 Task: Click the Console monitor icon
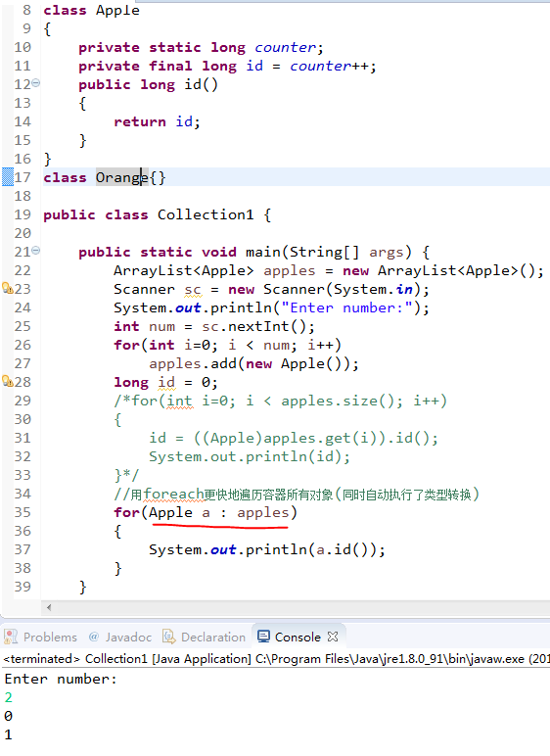click(x=263, y=637)
